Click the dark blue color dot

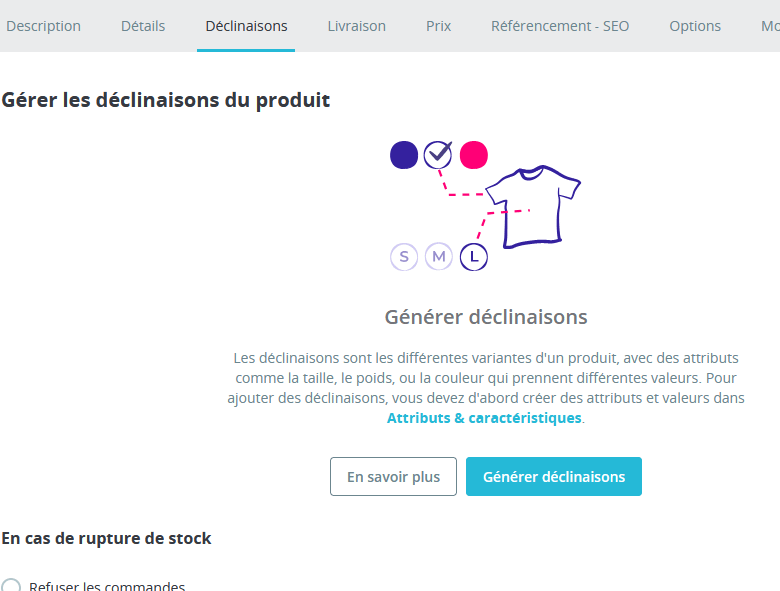coord(404,155)
